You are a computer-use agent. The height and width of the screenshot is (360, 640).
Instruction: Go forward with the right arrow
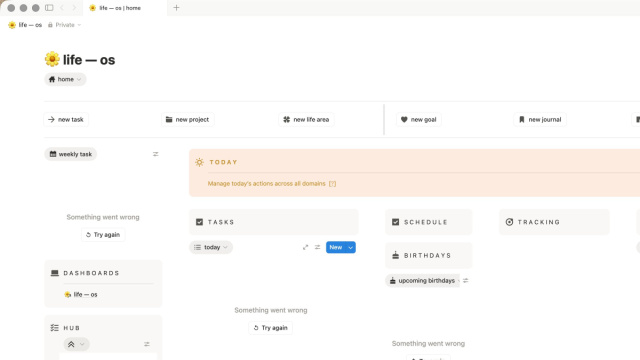tap(74, 8)
